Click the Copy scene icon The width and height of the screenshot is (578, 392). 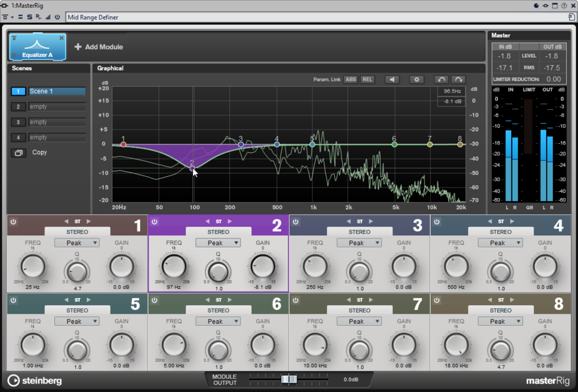point(18,152)
